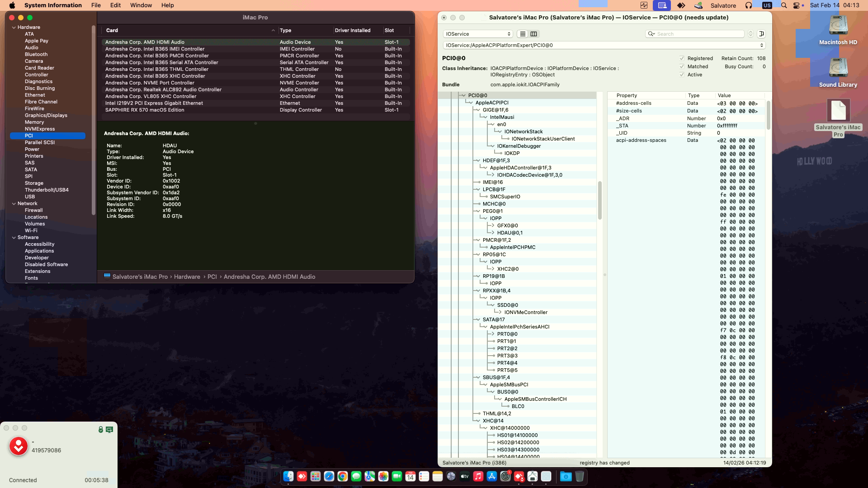This screenshot has width=868, height=488.
Task: Toggle the Active checkbox
Action: pos(682,75)
